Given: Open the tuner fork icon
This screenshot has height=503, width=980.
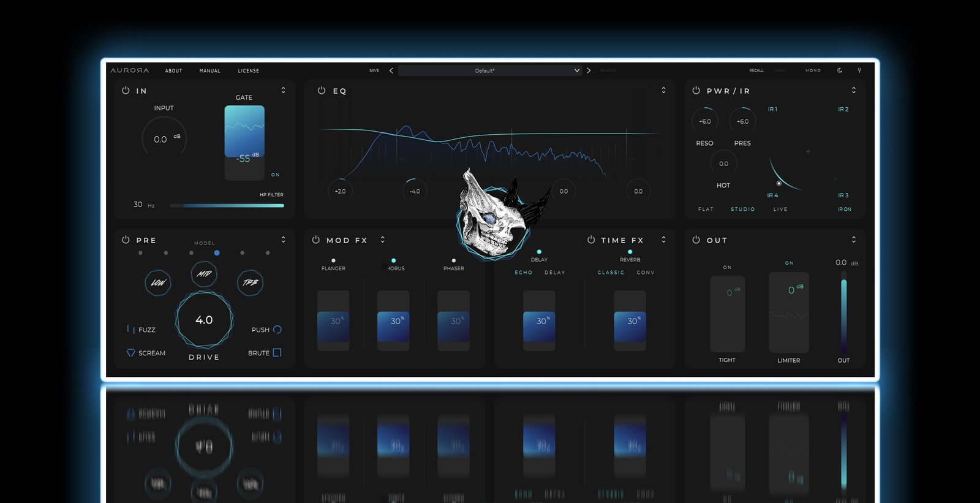Looking at the screenshot, I should click(859, 70).
